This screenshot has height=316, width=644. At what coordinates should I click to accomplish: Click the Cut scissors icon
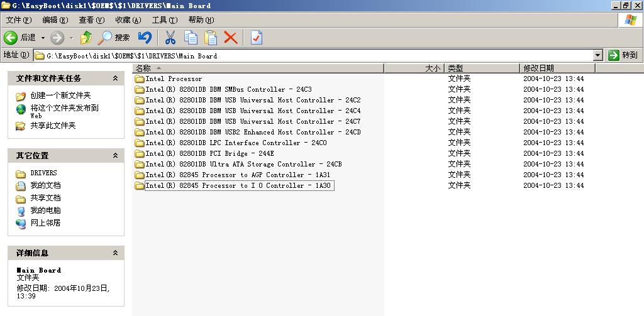[x=170, y=38]
